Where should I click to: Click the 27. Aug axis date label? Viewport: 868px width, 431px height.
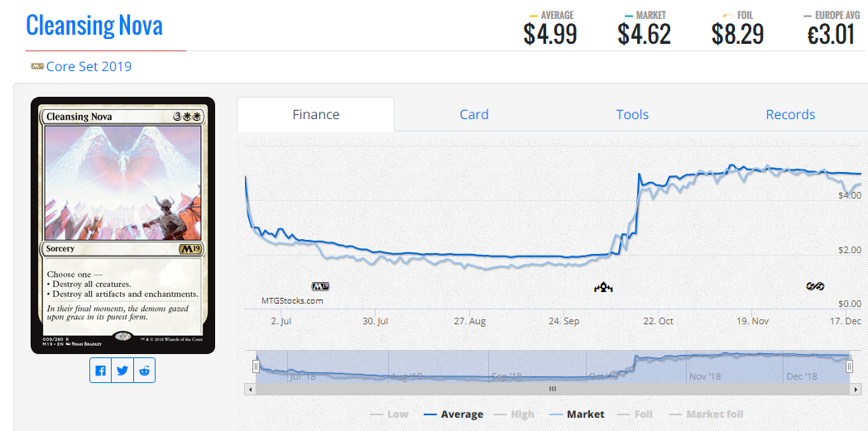[469, 321]
